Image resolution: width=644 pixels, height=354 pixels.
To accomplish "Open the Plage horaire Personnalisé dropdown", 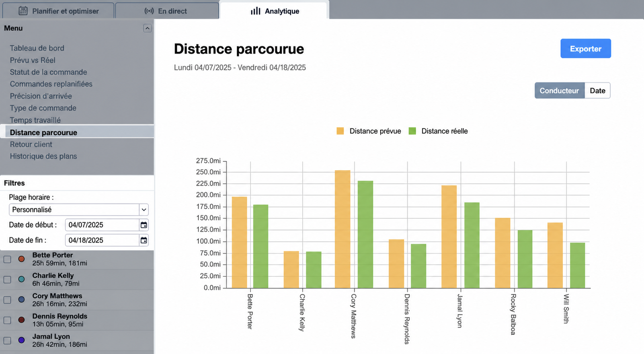I will pyautogui.click(x=79, y=210).
